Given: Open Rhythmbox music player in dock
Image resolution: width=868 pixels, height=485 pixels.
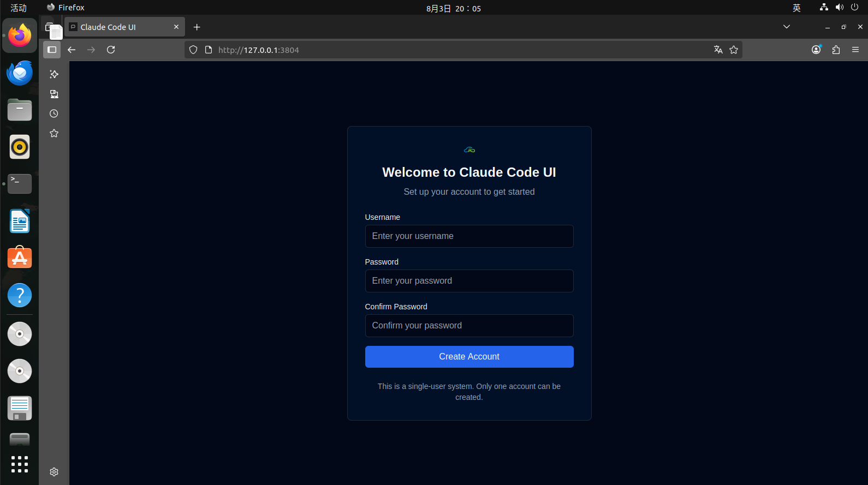Looking at the screenshot, I should coord(20,147).
